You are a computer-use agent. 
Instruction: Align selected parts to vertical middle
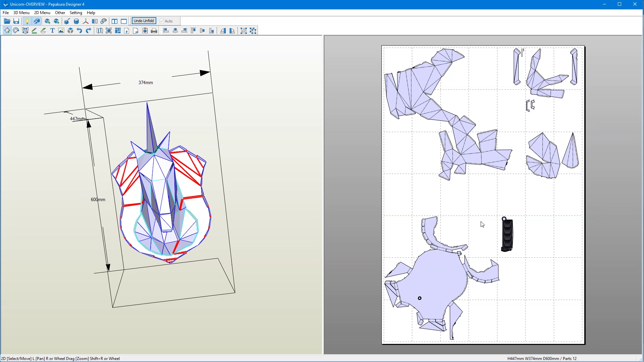(202, 31)
